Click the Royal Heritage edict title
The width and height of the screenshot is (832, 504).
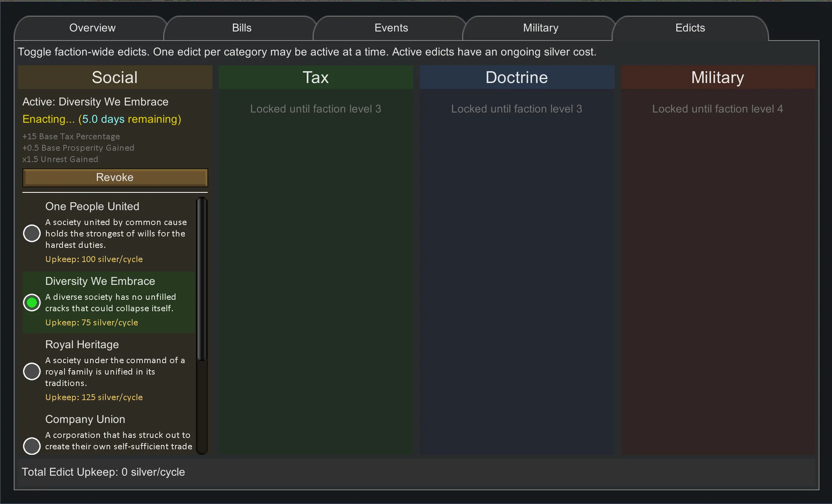coord(82,345)
